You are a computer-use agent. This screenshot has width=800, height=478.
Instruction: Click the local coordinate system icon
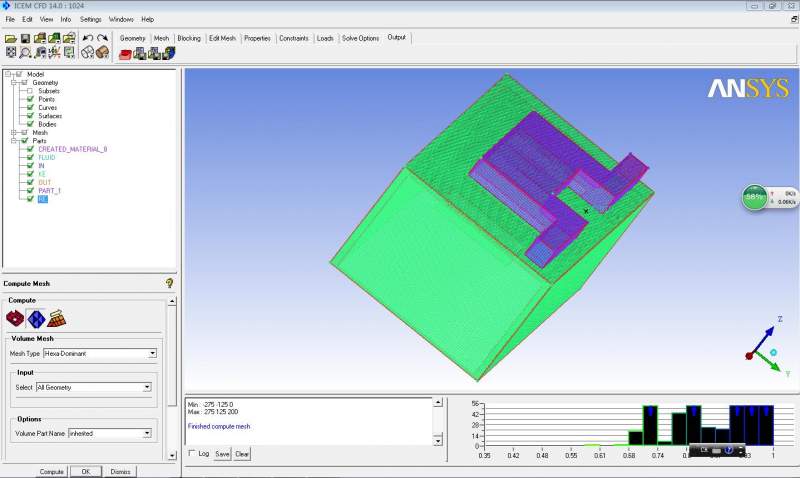pyautogui.click(x=54, y=52)
